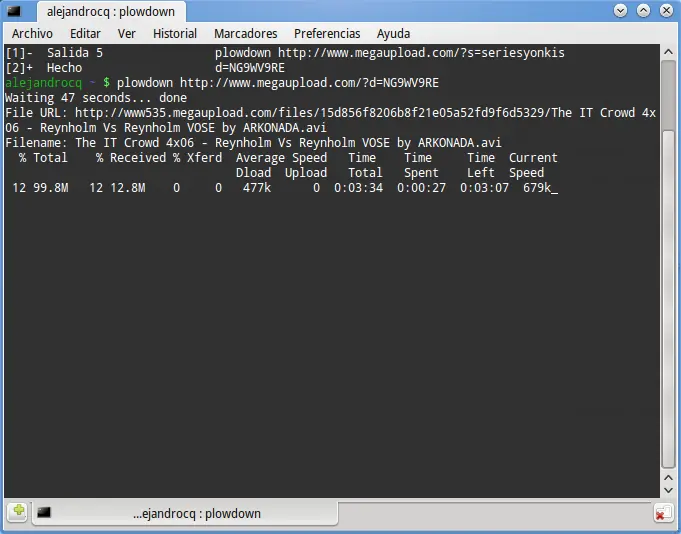Image resolution: width=681 pixels, height=534 pixels.
Task: Switch to the '...ejandrocq : plowdown' bottom tab
Action: pos(185,514)
